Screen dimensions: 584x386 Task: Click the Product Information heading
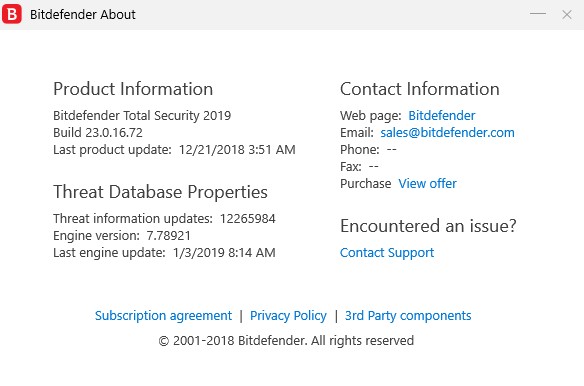[x=133, y=89]
